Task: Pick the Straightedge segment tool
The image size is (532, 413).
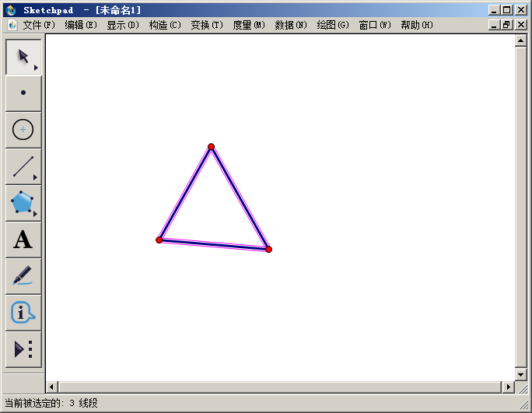Action: pos(23,166)
